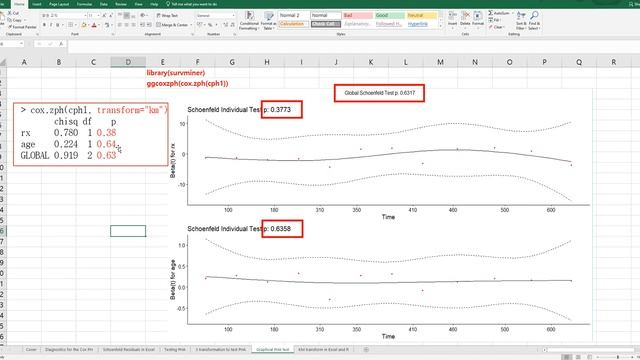Open Sort & Filter menu
Screen dimensions: 640x360
pyautogui.click(x=521, y=20)
